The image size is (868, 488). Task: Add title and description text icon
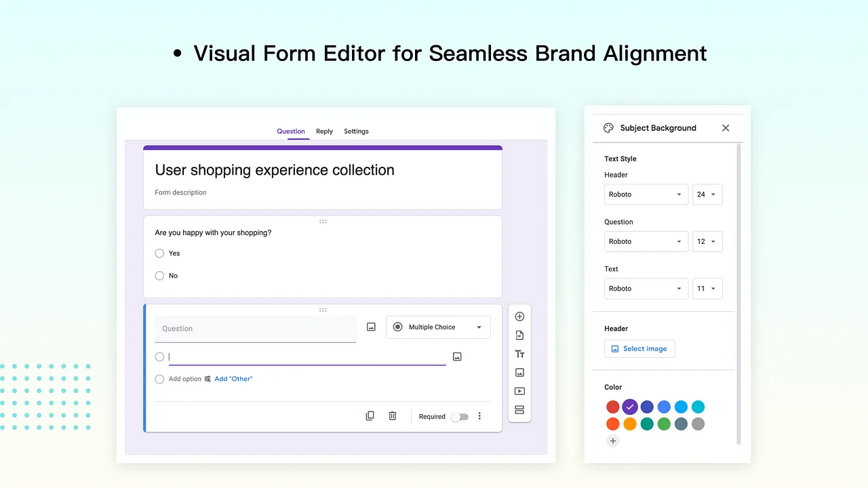(x=519, y=354)
